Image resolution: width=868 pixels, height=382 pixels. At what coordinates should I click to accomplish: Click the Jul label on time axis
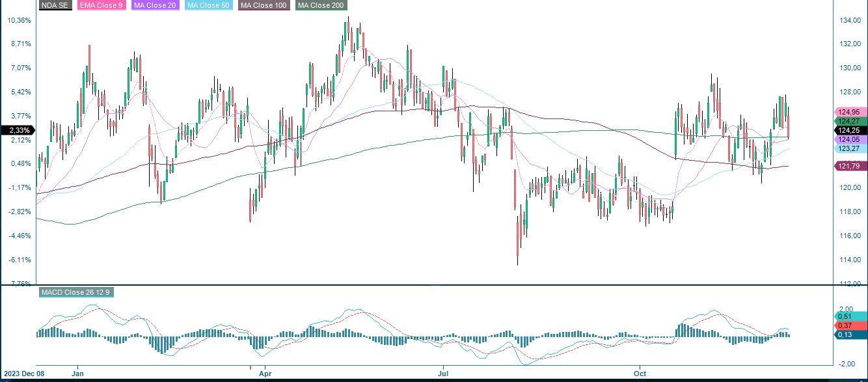[444, 374]
